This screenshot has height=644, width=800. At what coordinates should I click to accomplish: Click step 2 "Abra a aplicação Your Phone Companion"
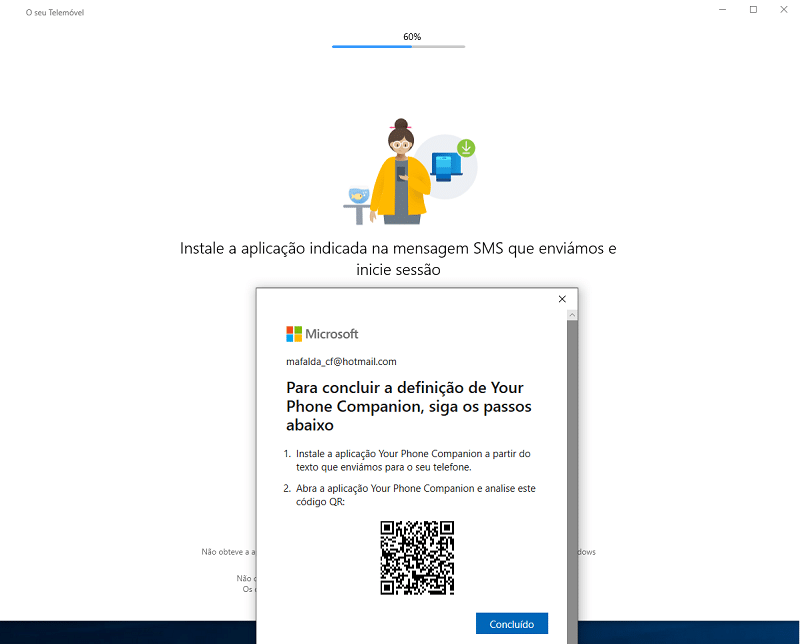point(410,495)
